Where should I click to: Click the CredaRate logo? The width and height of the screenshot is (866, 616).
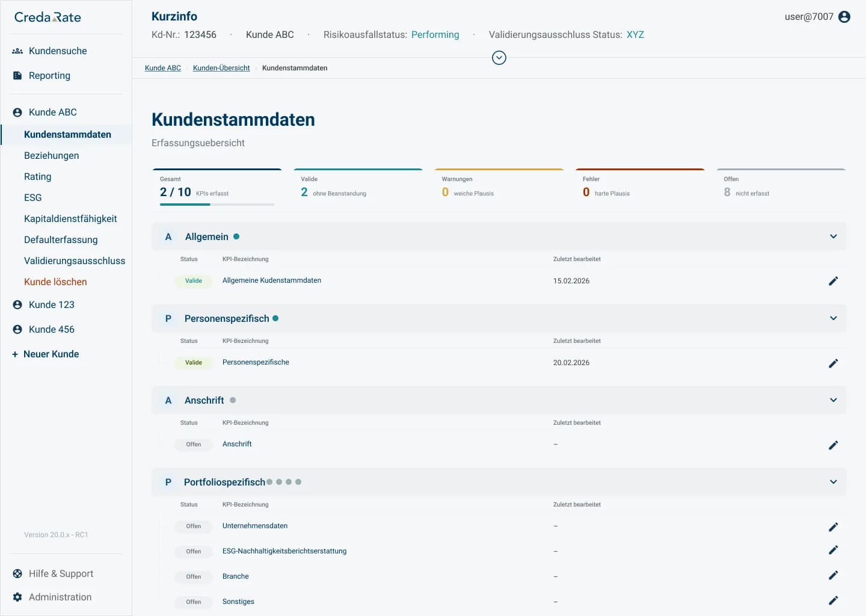(x=48, y=17)
